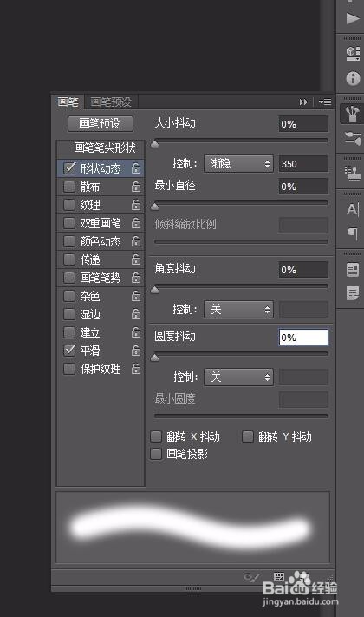This screenshot has width=364, height=617.
Task: Open the 角度抖动 控制 dropdown
Action: 238,310
